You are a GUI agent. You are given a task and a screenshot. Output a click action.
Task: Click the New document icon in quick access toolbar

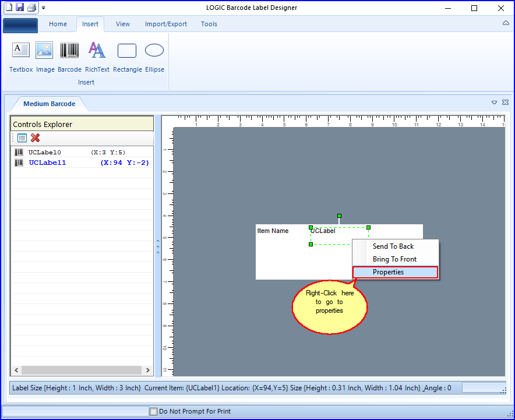click(9, 7)
